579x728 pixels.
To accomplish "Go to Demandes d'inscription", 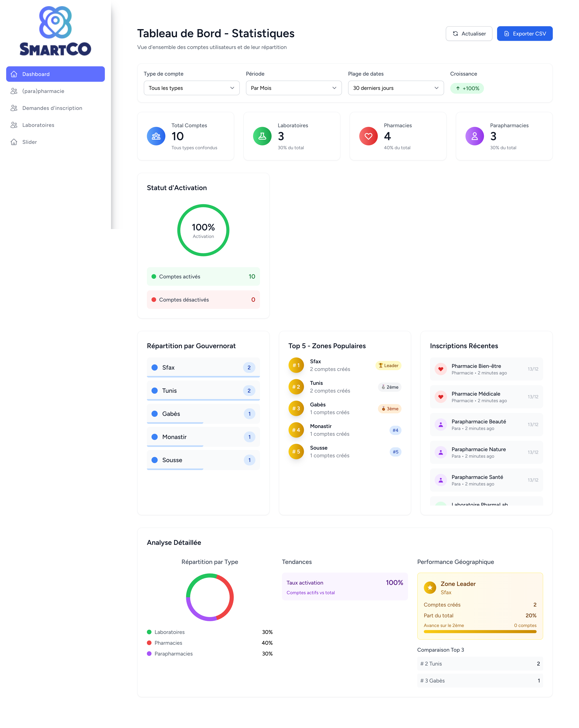I will [55, 108].
